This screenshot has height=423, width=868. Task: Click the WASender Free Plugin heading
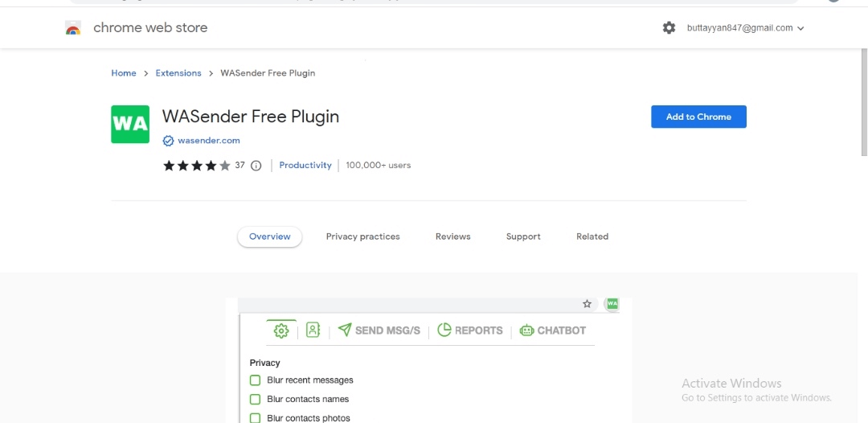pyautogui.click(x=250, y=117)
